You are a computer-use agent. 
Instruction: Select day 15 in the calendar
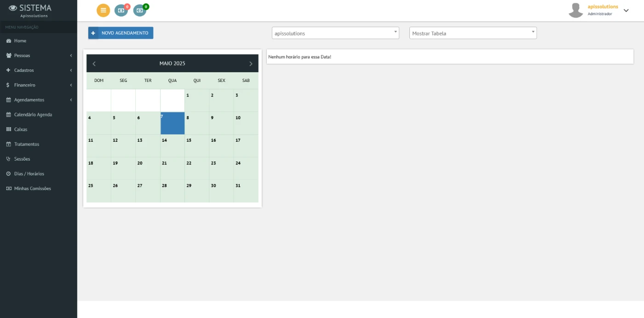196,145
